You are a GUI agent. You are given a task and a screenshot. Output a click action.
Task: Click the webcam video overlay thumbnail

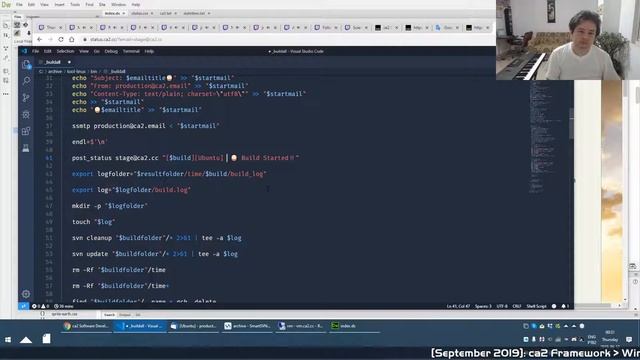568,40
